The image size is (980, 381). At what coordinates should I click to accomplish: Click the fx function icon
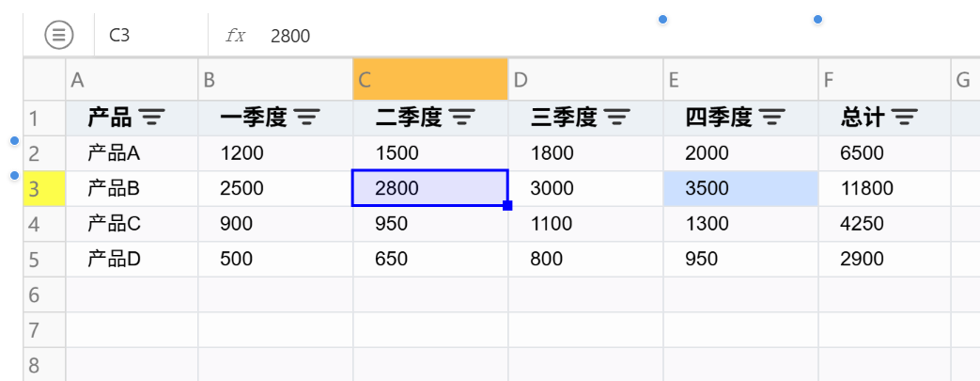click(235, 36)
